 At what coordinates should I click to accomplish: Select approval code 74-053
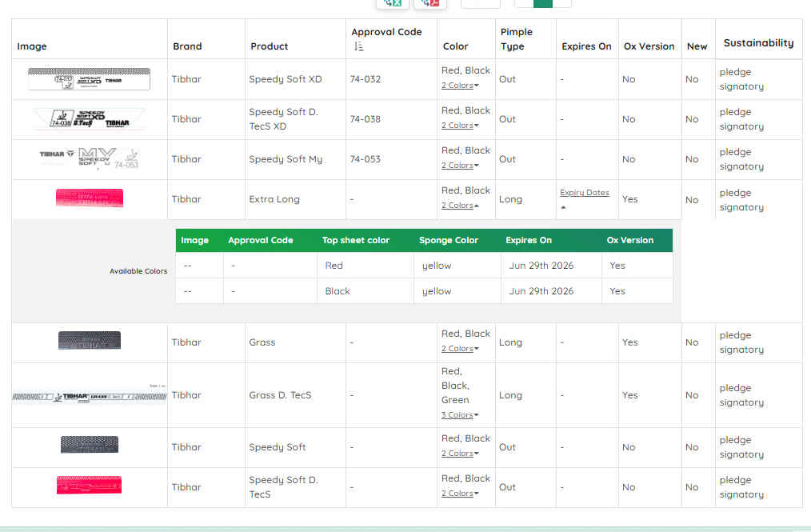(366, 159)
